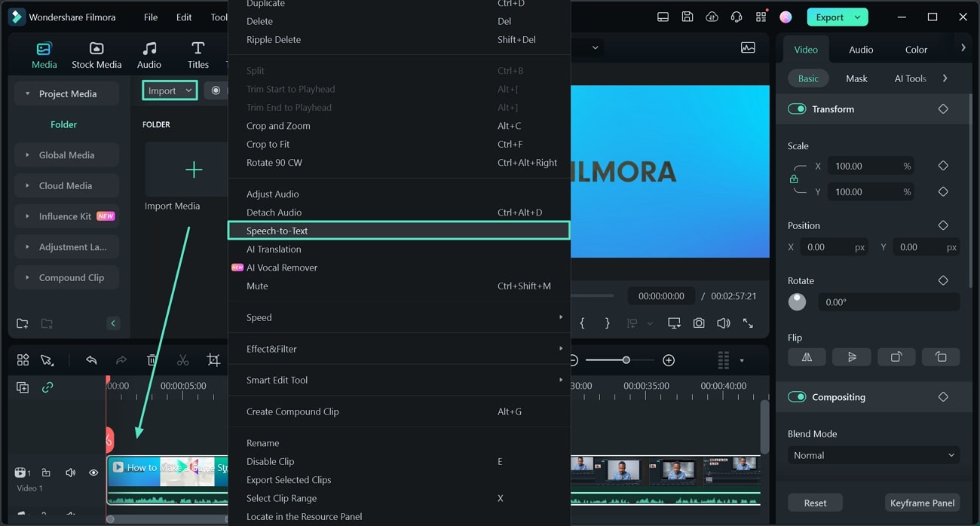The width and height of the screenshot is (980, 526).
Task: Open the Edit menu
Action: tap(184, 17)
